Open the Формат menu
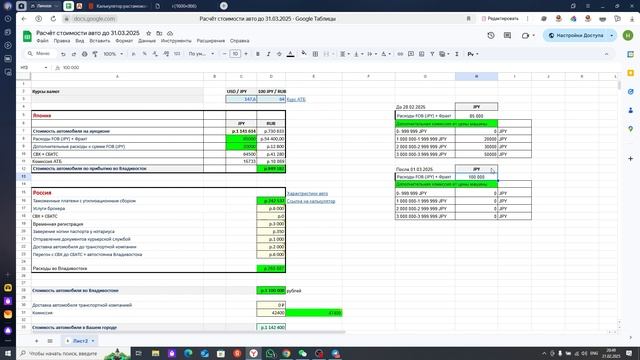The height and width of the screenshot is (360, 640). (124, 41)
